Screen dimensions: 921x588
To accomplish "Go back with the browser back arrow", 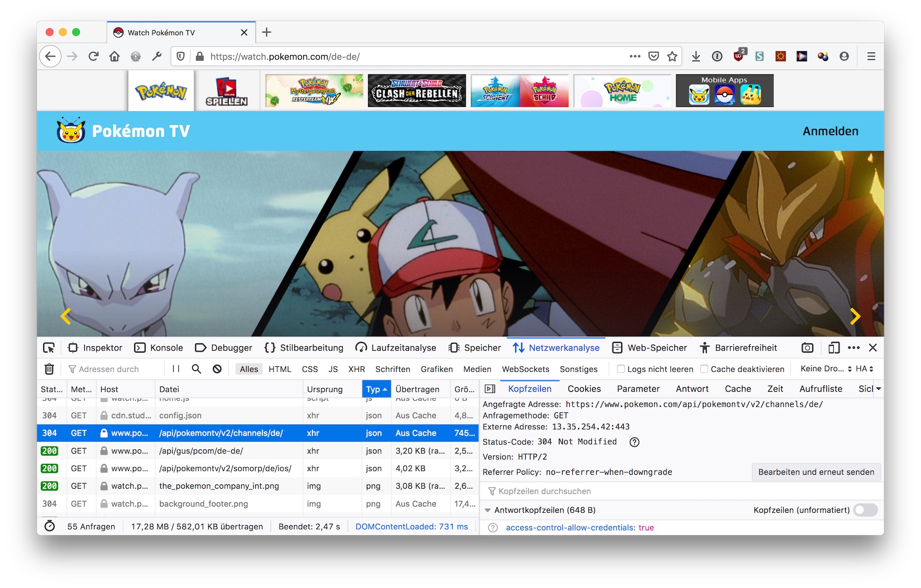I will tap(50, 57).
